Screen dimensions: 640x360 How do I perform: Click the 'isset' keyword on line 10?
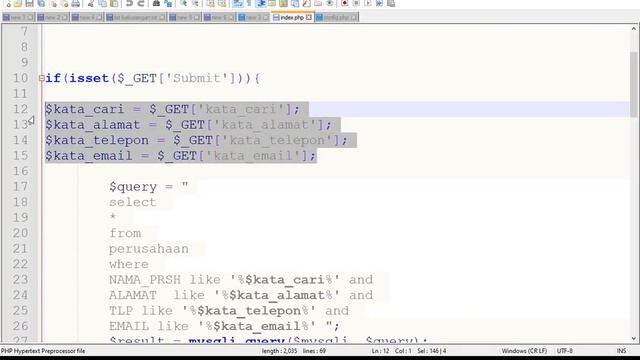click(89, 78)
